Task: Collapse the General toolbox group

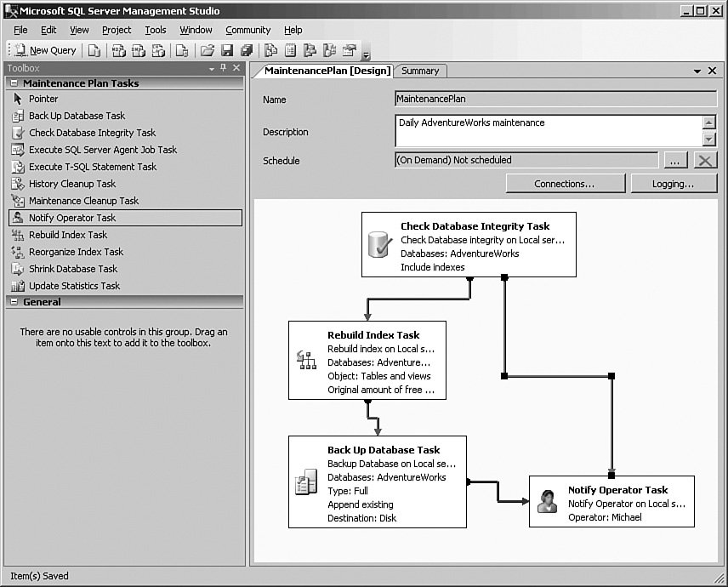Action: [14, 302]
